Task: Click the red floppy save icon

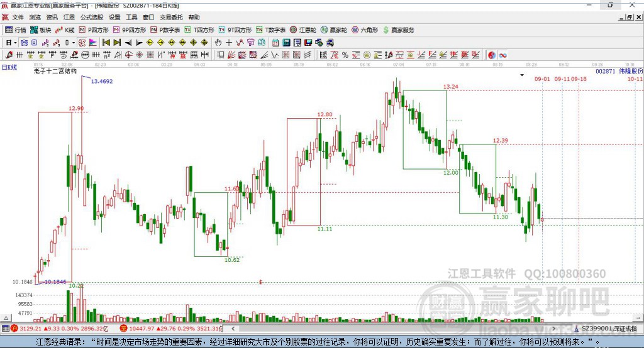Action: 308,43
